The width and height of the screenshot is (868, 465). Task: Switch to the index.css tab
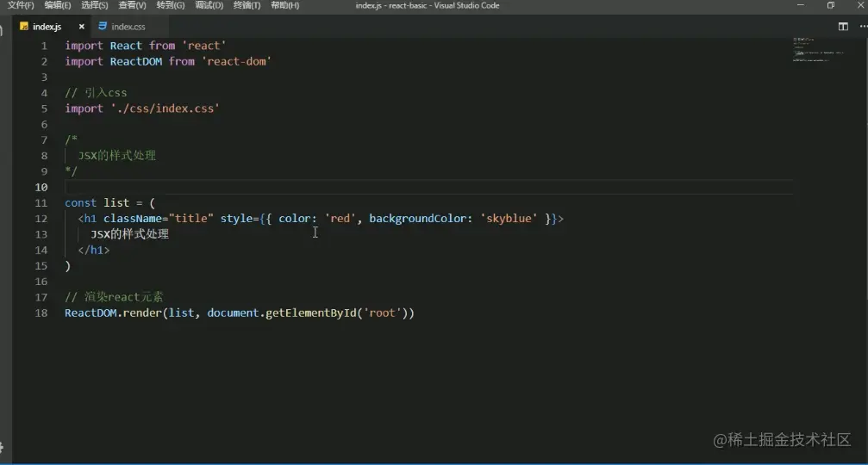pyautogui.click(x=128, y=27)
